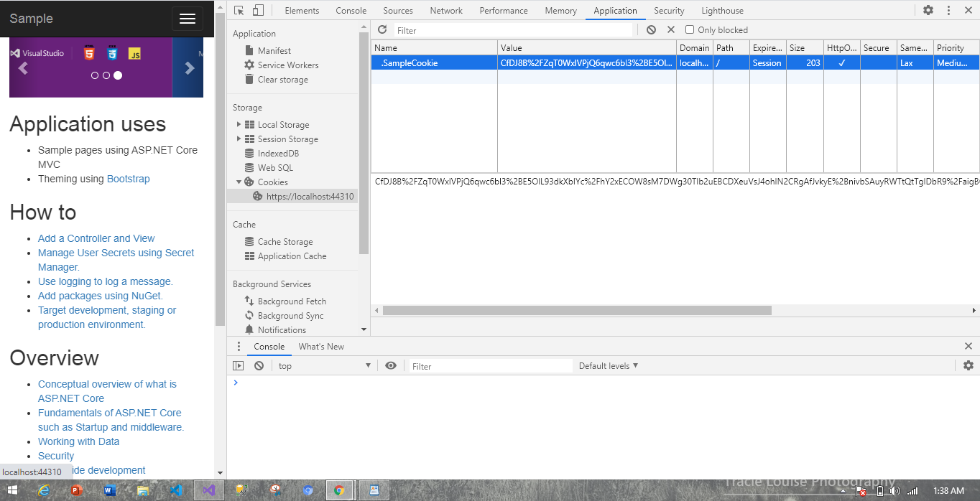
Task: Clear all cookies with the circle-slash icon
Action: pos(651,30)
